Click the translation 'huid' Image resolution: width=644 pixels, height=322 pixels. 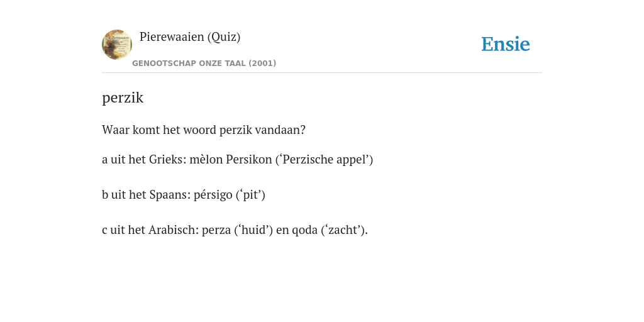253,230
